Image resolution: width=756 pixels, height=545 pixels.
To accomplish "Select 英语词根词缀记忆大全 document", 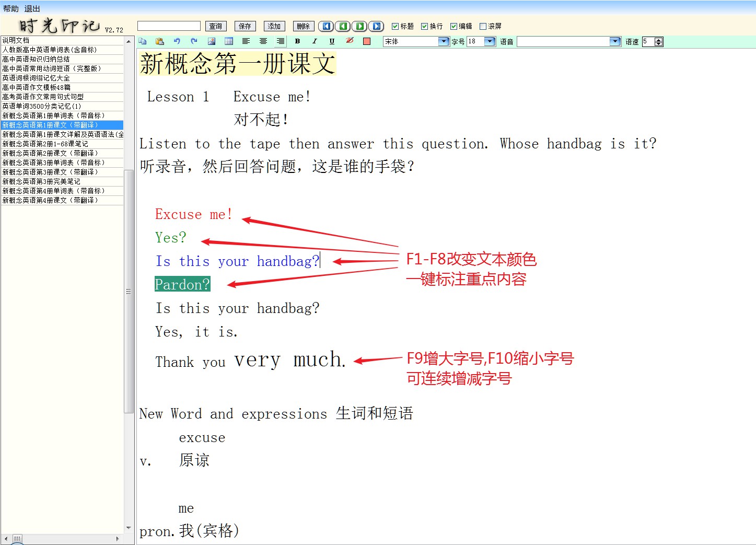I will [x=62, y=78].
